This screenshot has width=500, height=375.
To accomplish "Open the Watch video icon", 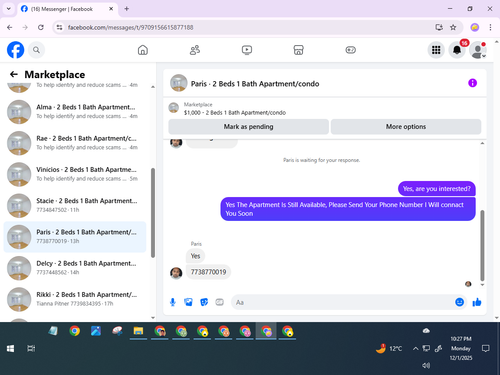I will (247, 50).
